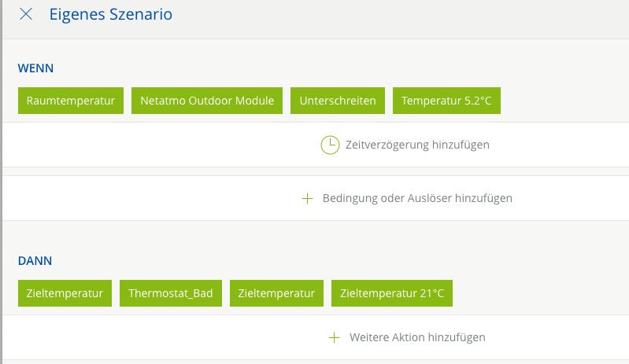Edit the Zieltemperatur 21°C value chip
Screen dimensions: 629x364
392,293
